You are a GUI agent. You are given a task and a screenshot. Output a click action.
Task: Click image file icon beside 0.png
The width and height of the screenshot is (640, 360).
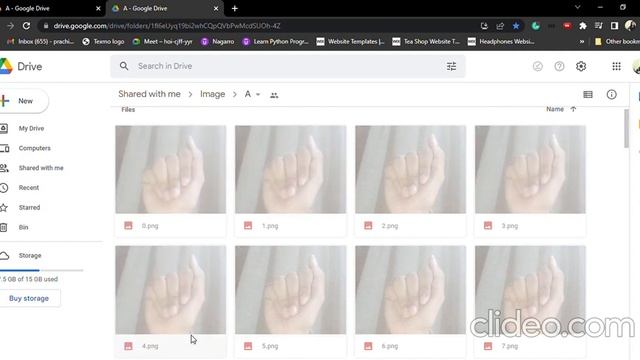click(x=128, y=225)
